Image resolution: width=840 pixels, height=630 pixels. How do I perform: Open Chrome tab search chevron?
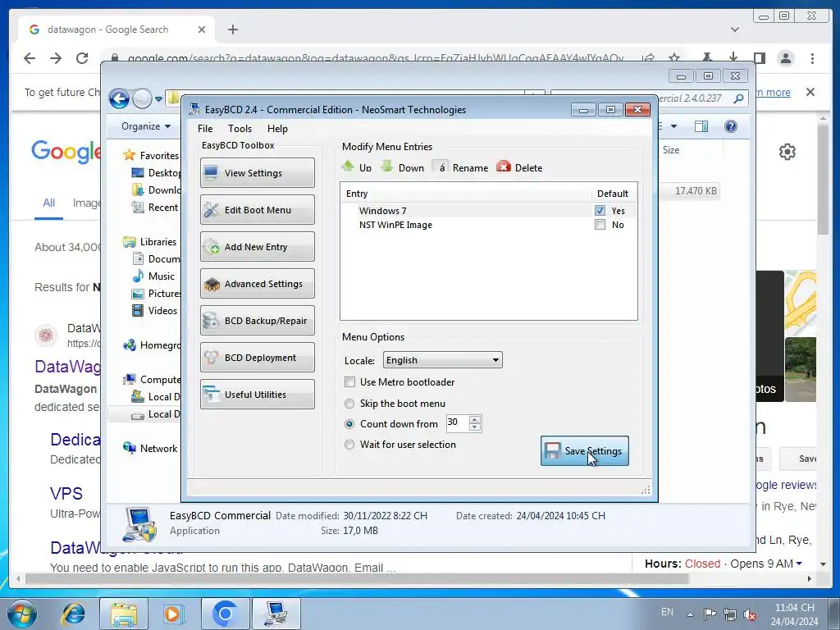point(735,30)
